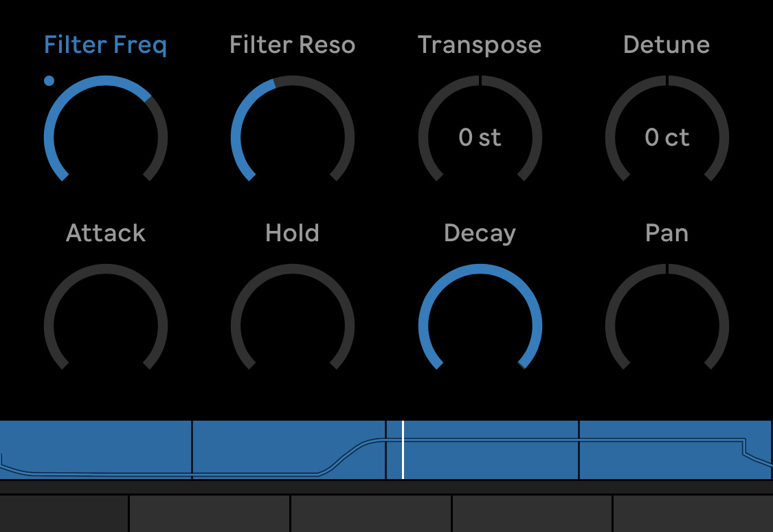Click the Pan label
773x532 pixels.
click(x=666, y=233)
